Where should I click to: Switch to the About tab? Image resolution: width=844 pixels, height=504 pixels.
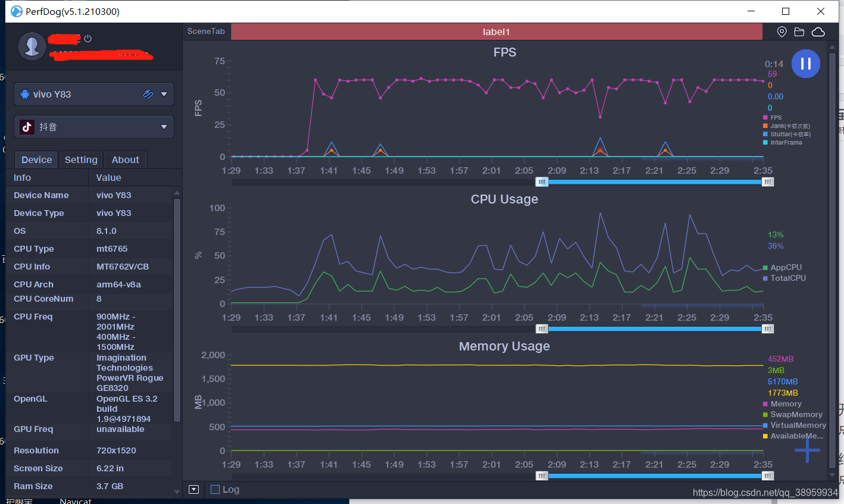coord(126,159)
